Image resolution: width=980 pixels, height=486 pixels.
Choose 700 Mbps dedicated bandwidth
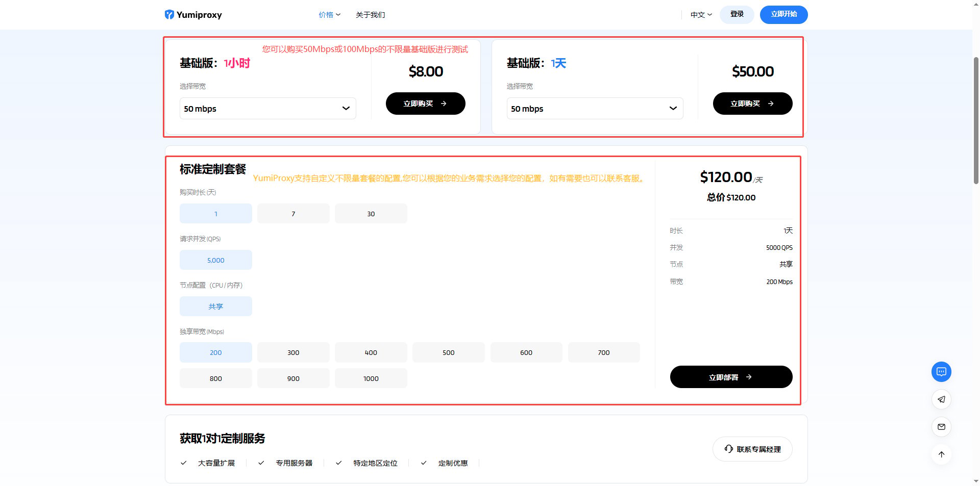604,352
